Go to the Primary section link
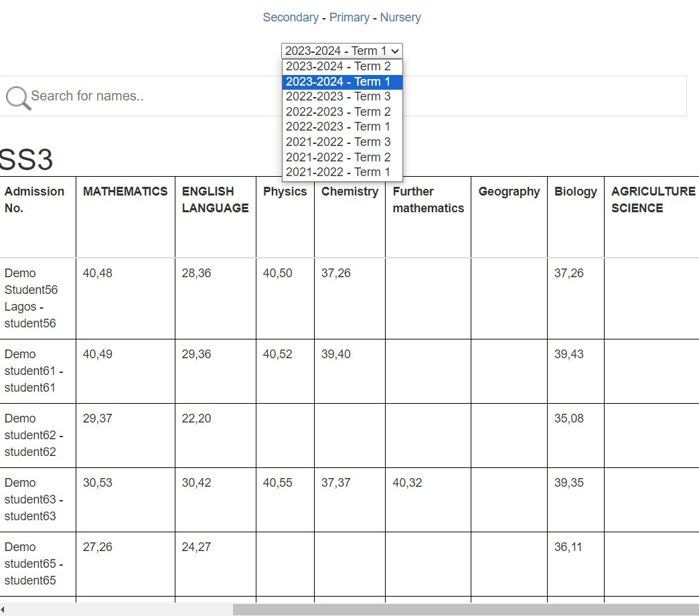Screen dimensions: 699x616 349,17
